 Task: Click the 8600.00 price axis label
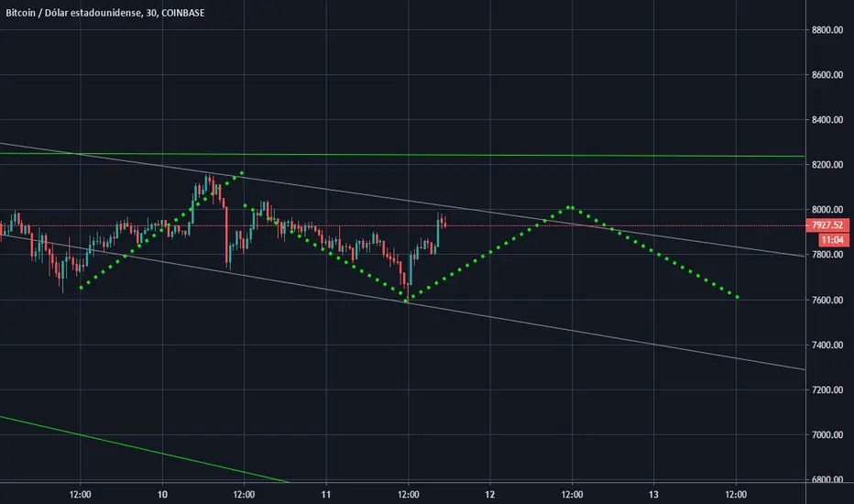(x=827, y=74)
